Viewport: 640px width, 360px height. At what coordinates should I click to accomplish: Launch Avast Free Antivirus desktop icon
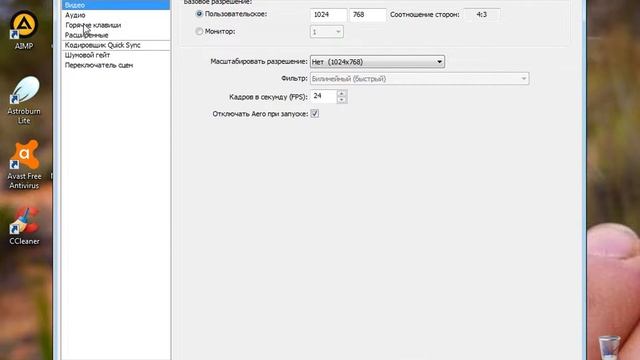[x=24, y=165]
